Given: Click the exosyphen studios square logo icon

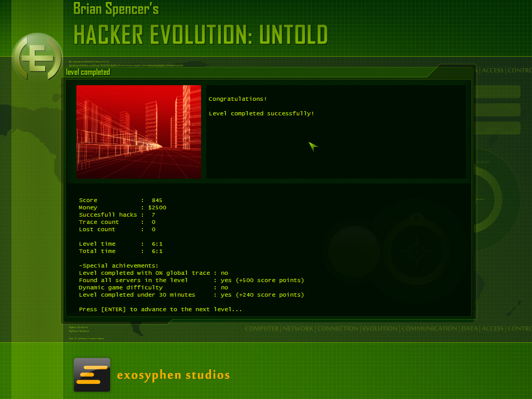Looking at the screenshot, I should click(92, 375).
